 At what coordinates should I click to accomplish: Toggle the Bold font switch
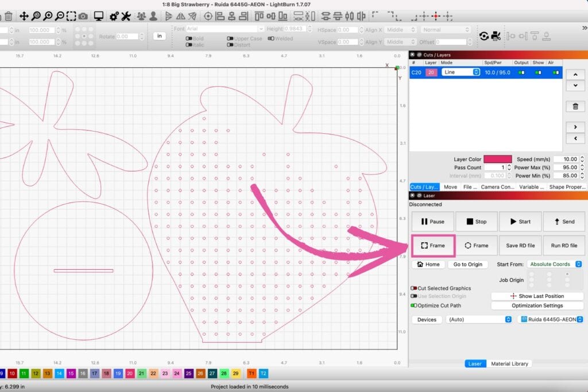pyautogui.click(x=189, y=38)
